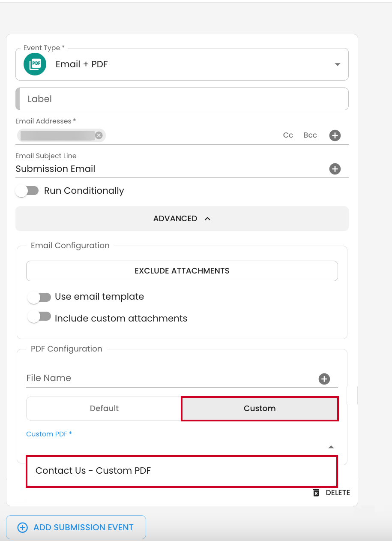The width and height of the screenshot is (392, 541).
Task: Click the EXCLUDE ATTACHMENTS button
Action: (182, 271)
